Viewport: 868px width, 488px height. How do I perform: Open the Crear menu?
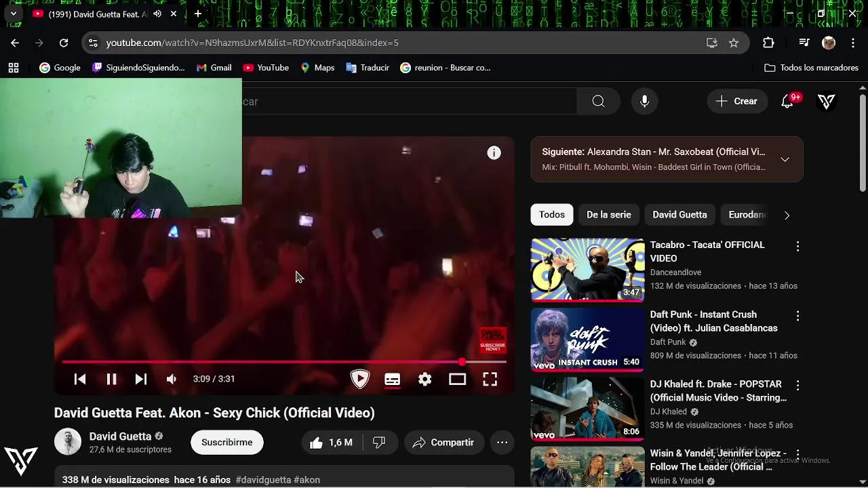736,101
